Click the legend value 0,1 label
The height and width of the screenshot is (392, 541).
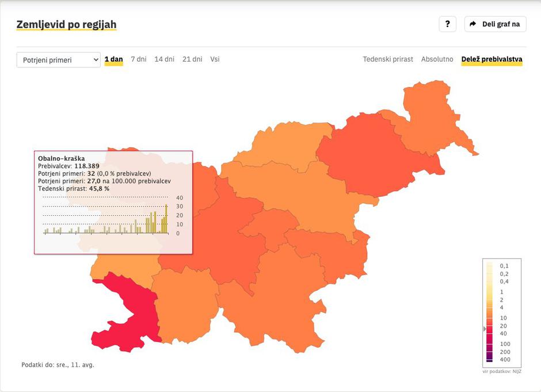pos(504,266)
